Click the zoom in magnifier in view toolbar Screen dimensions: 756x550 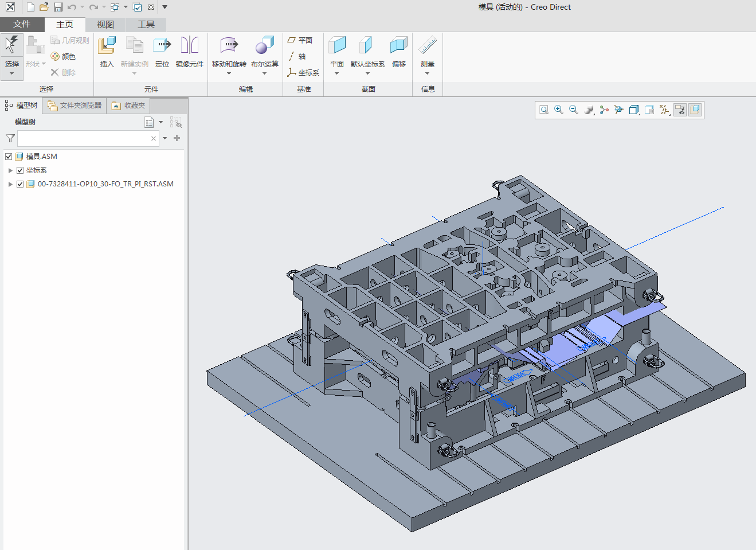(559, 110)
